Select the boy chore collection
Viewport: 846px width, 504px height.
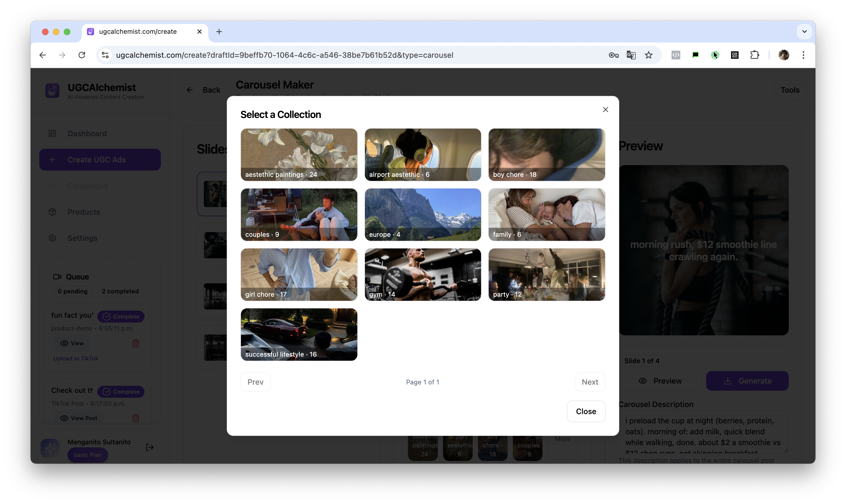click(546, 154)
